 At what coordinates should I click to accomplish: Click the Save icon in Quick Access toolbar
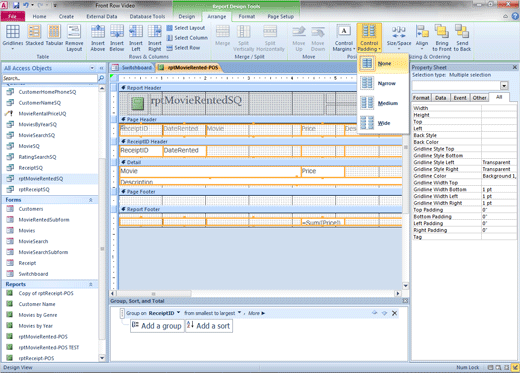click(x=16, y=5)
